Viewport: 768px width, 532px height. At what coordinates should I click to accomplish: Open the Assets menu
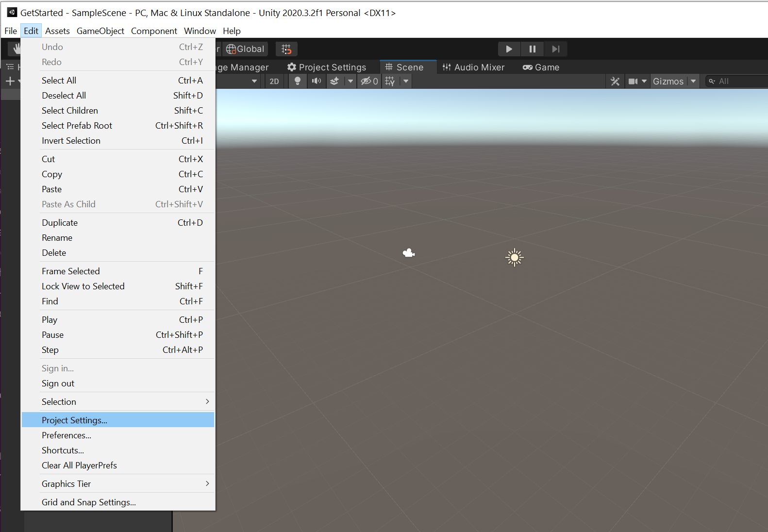58,31
